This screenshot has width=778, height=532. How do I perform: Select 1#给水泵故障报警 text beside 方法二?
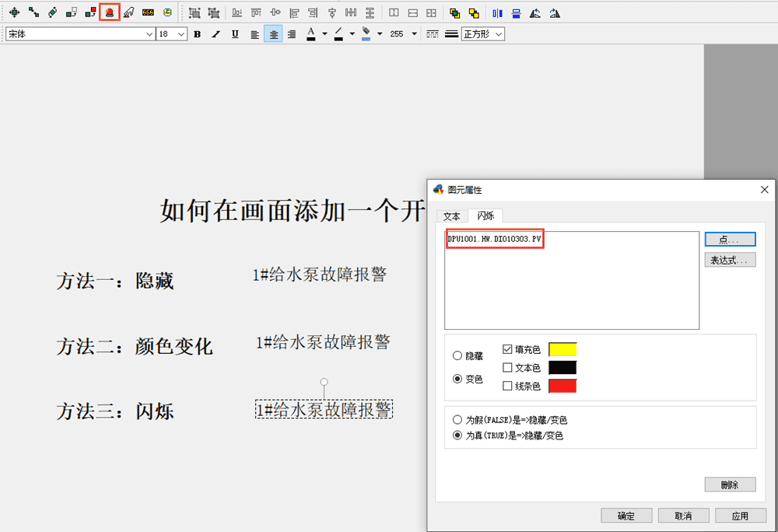323,341
